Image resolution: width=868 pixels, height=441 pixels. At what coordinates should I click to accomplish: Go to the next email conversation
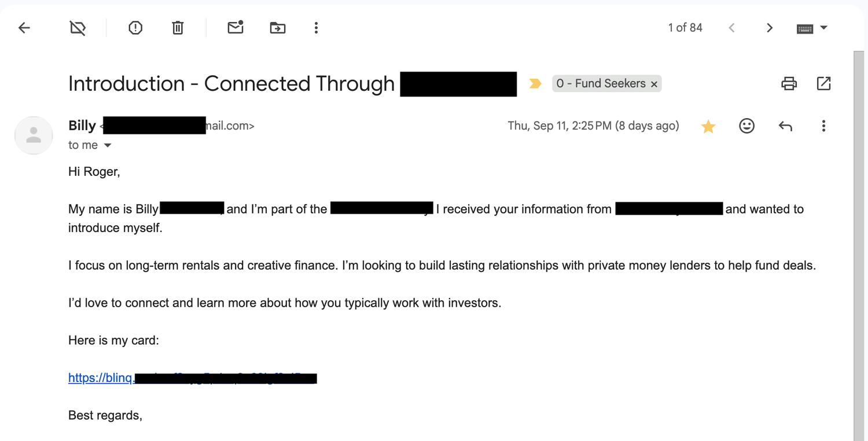770,28
